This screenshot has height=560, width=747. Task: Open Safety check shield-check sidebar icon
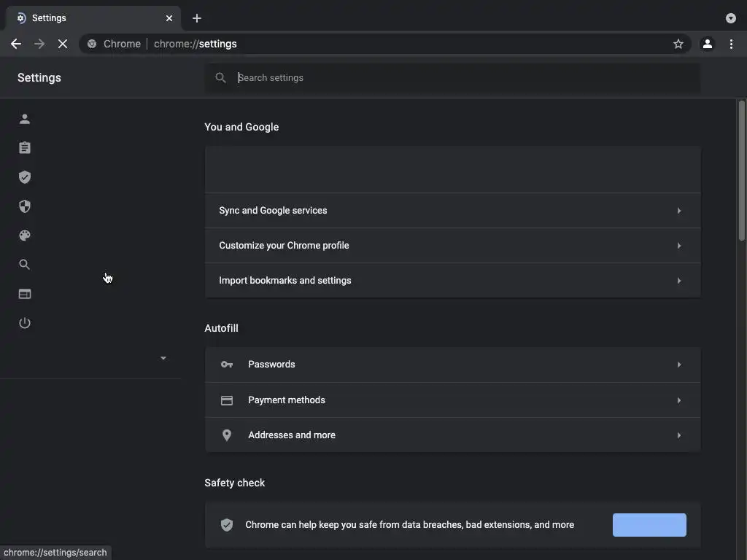(25, 177)
